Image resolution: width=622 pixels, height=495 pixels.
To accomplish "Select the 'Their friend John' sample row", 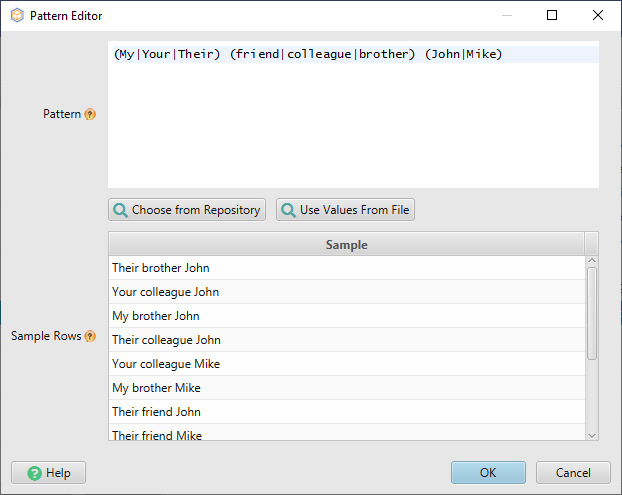I will tap(346, 412).
